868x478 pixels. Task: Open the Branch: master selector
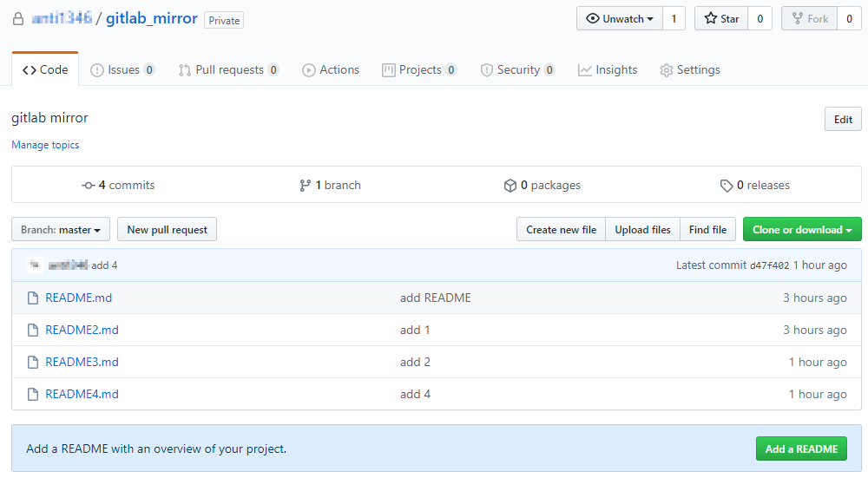61,230
